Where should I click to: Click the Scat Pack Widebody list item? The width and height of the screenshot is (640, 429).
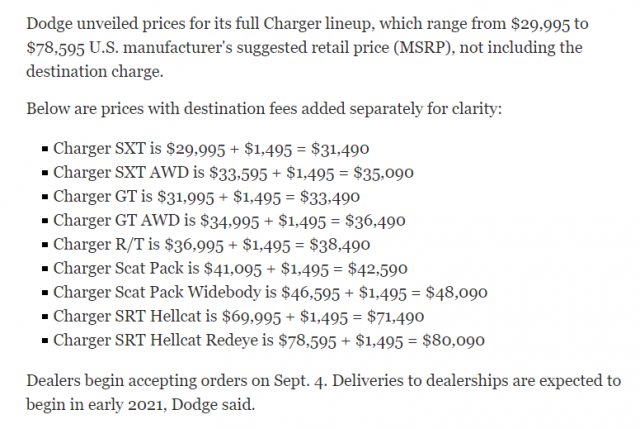point(270,292)
